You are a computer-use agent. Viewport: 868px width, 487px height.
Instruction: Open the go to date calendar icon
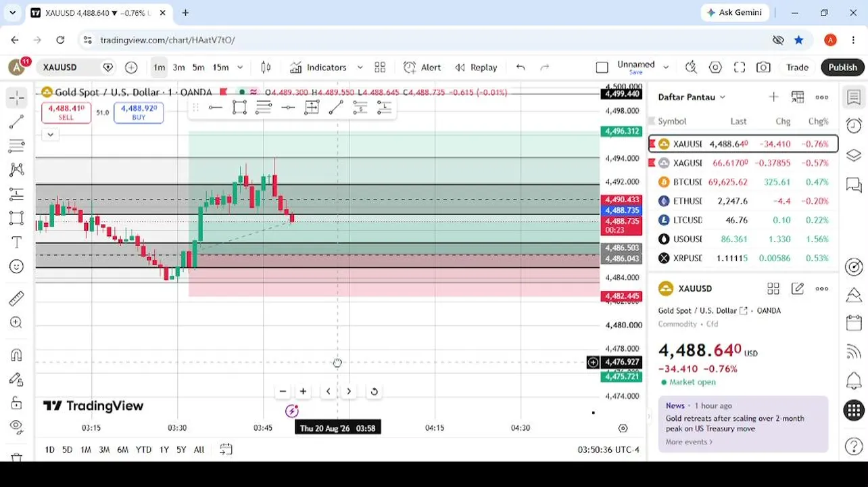pos(226,449)
